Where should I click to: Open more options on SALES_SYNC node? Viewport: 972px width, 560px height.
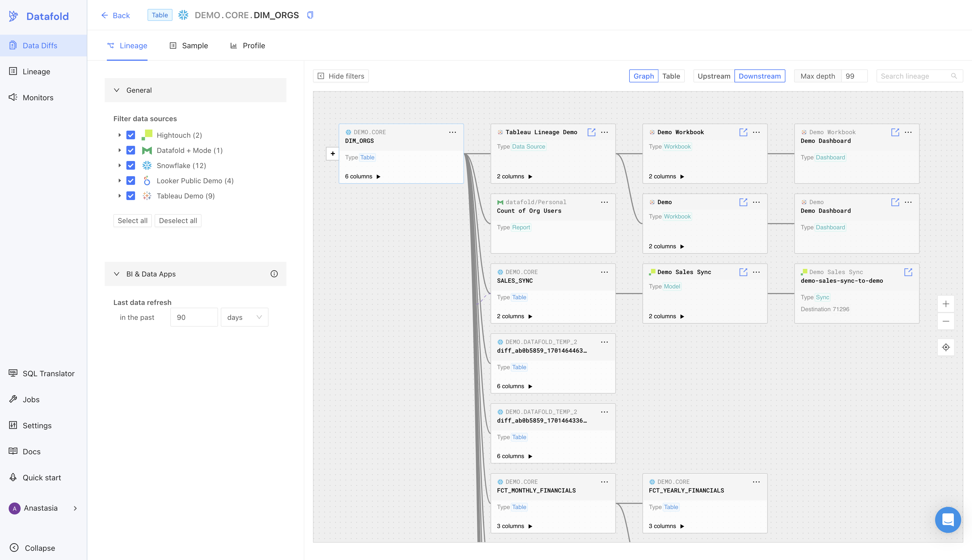[605, 272]
